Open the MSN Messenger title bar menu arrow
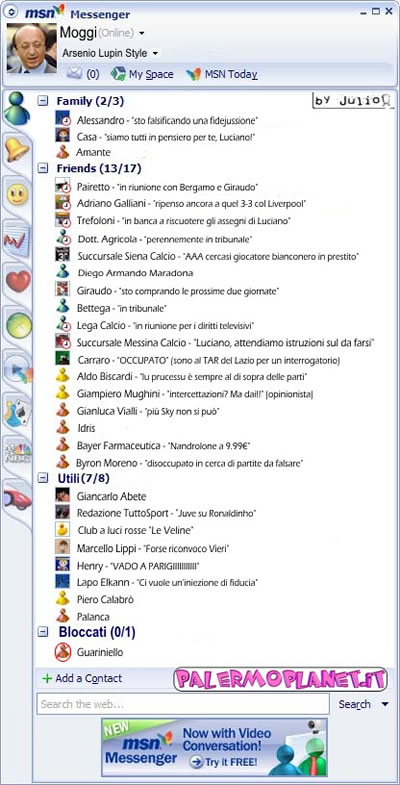Screen dimensions: 400x785 [x=13, y=13]
